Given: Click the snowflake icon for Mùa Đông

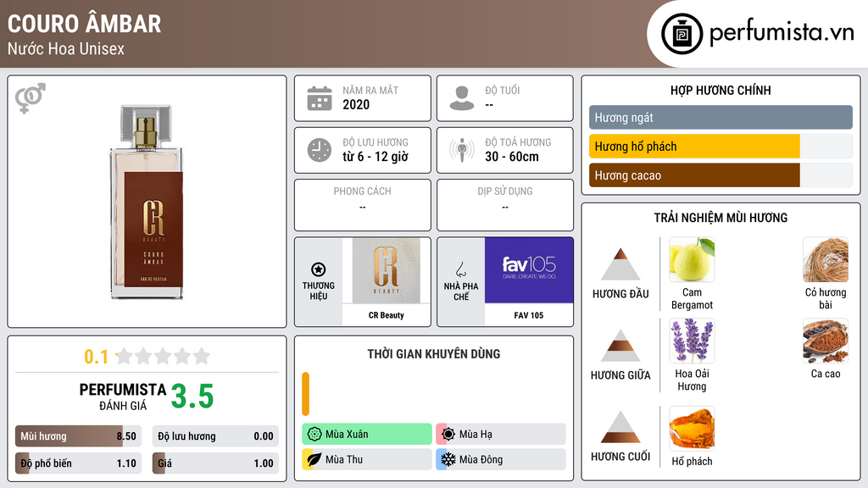Looking at the screenshot, I should point(448,459).
